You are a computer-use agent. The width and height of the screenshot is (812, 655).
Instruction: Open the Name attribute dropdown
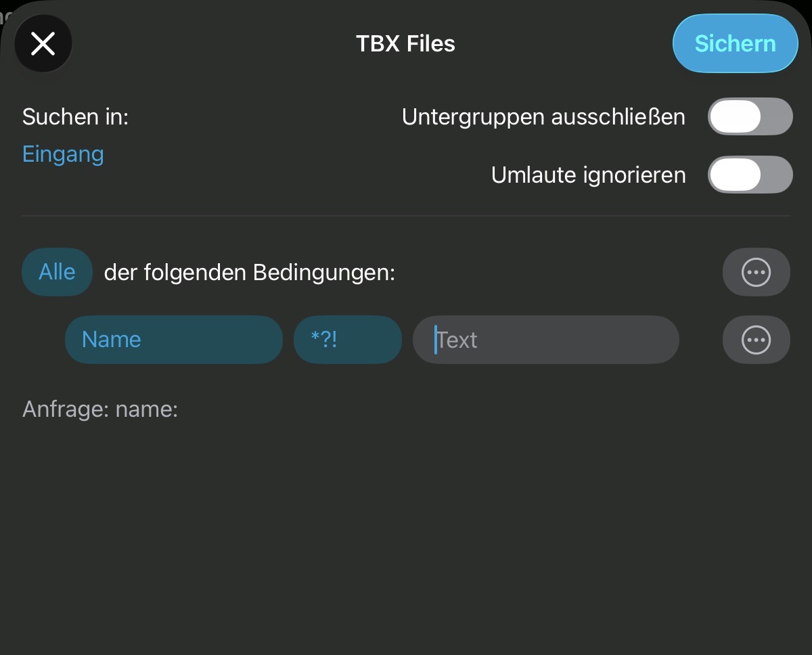pos(173,339)
